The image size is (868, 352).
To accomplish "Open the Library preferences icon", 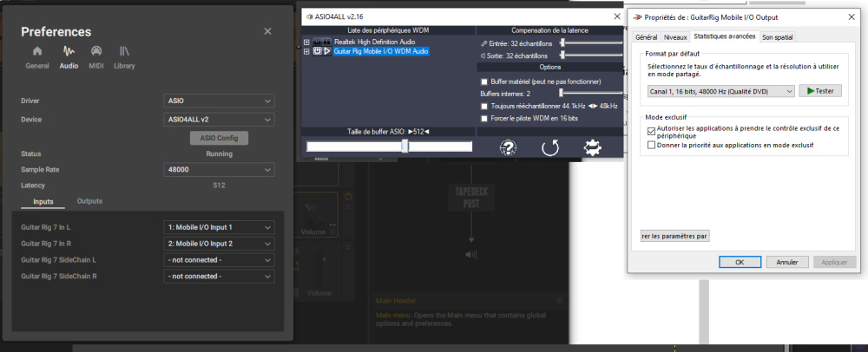I will [x=124, y=51].
